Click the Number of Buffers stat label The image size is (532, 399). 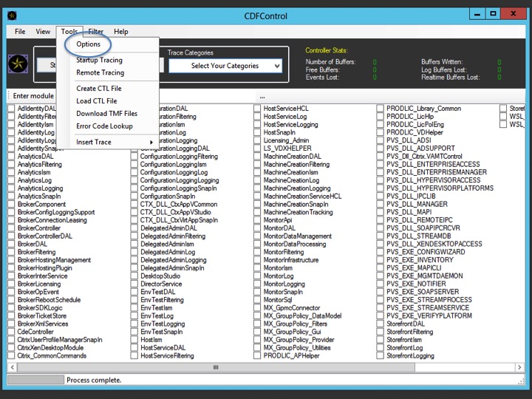[x=330, y=62]
